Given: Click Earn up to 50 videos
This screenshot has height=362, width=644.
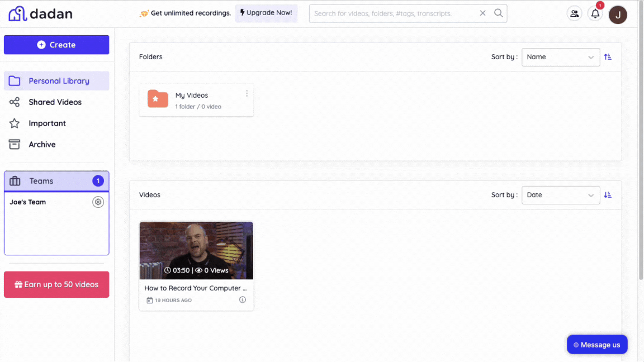Looking at the screenshot, I should tap(56, 284).
